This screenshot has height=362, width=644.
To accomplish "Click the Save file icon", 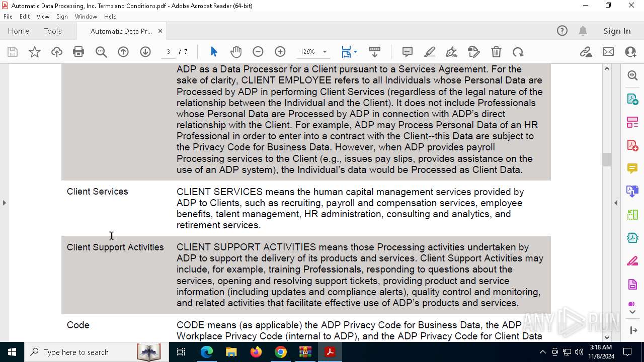I will coord(13,52).
